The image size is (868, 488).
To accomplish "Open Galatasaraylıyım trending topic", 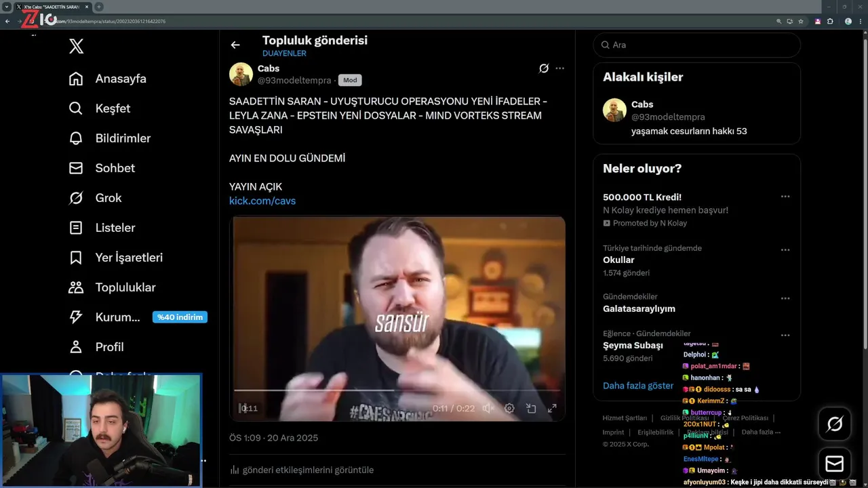I will (x=639, y=308).
